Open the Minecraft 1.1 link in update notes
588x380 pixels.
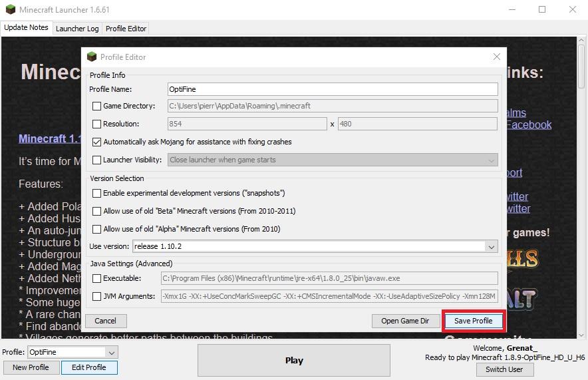(50, 139)
